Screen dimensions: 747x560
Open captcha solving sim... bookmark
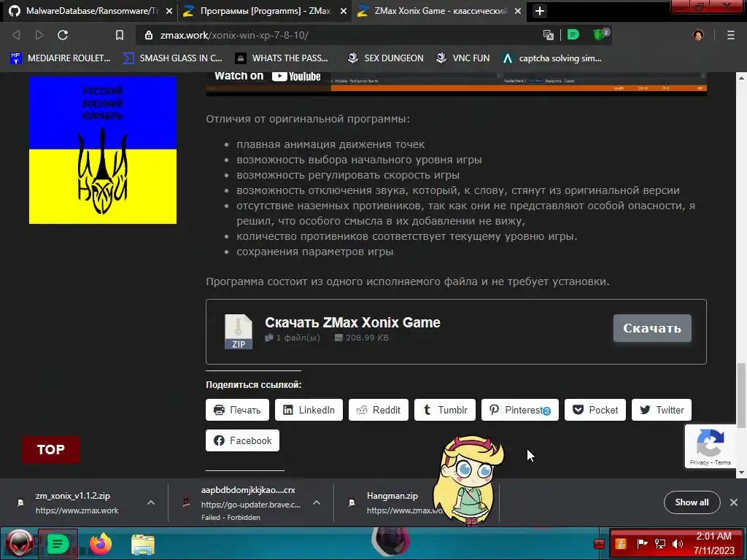552,58
